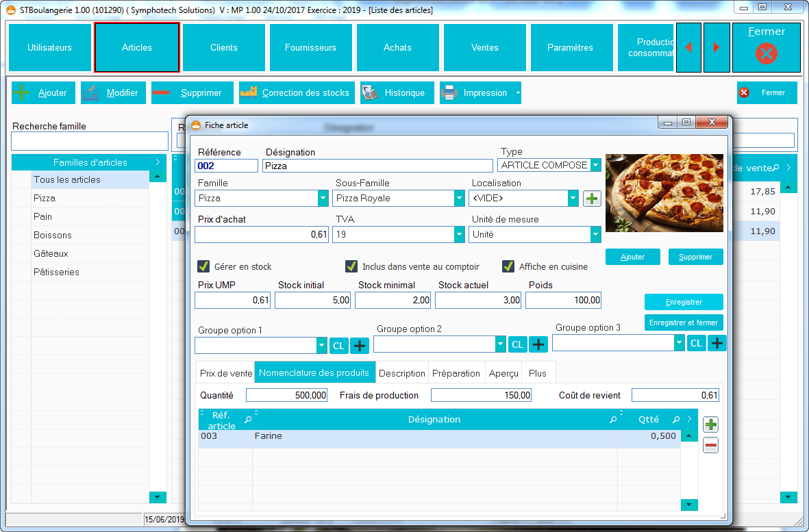809x532 pixels.
Task: Click the families list scroll-down arrow
Action: pos(158,497)
